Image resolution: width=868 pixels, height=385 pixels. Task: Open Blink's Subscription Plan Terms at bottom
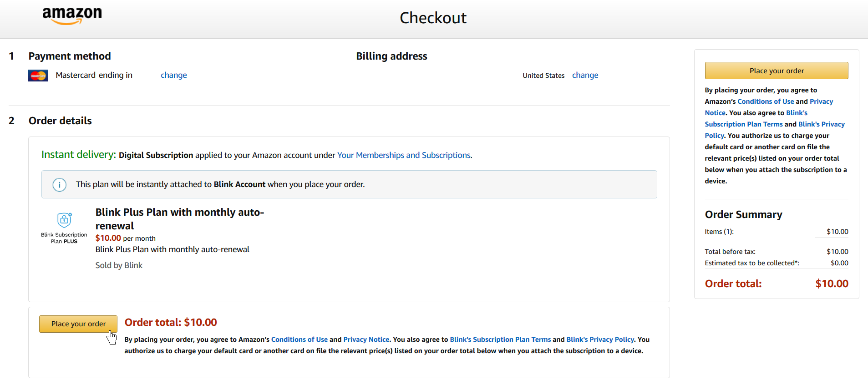coord(500,339)
